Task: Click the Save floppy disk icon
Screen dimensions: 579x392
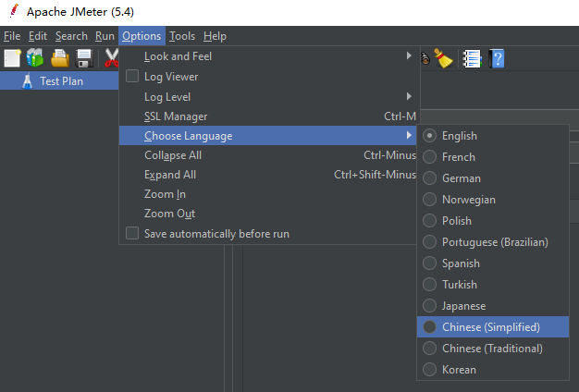Action: [x=84, y=58]
